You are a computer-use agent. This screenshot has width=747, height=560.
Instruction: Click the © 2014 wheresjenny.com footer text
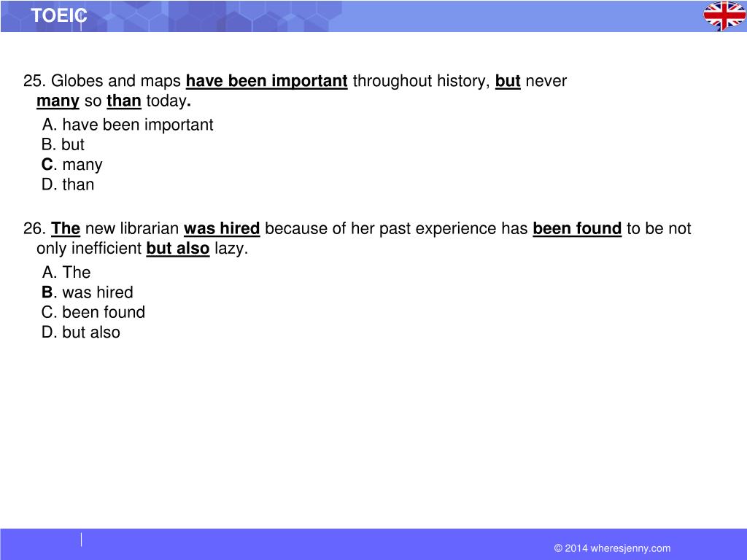pyautogui.click(x=612, y=548)
